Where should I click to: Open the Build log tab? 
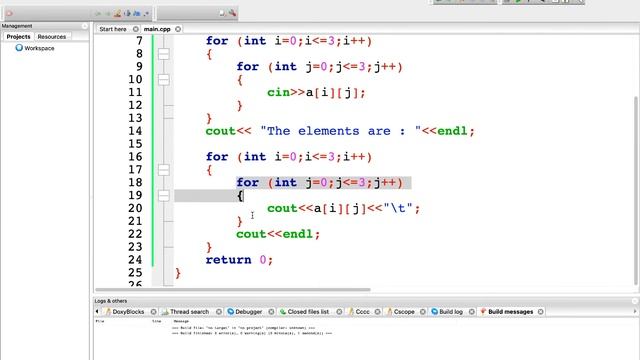click(447, 311)
